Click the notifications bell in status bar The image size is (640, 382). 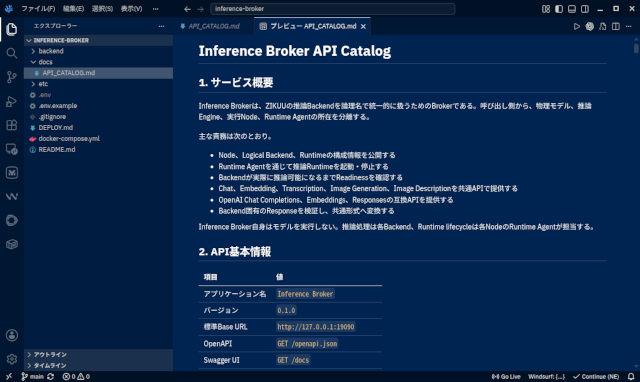[631, 377]
